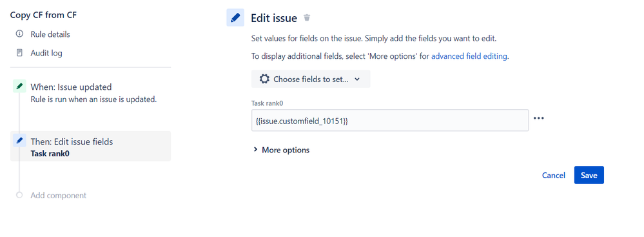
Task: Click the trash icon beside Edit issue
Action: click(x=307, y=17)
